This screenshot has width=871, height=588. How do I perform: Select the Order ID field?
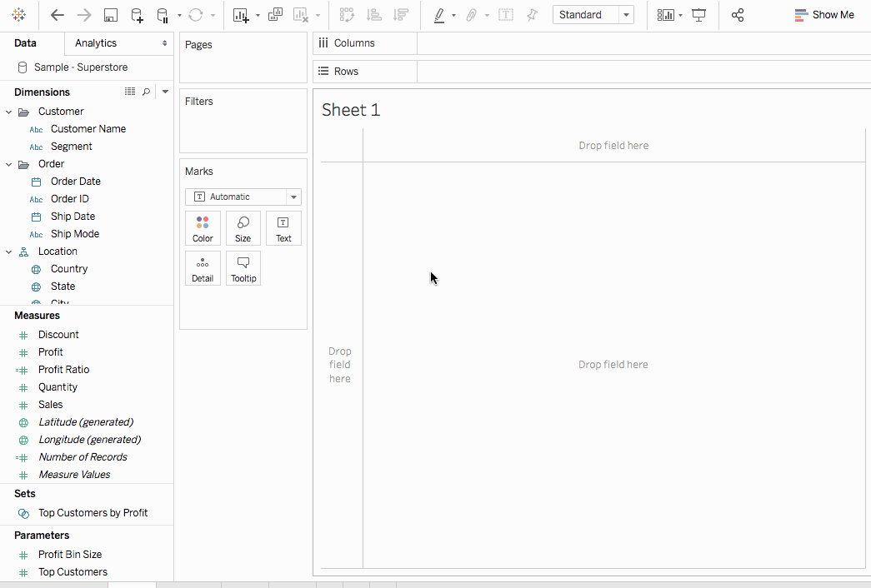70,199
